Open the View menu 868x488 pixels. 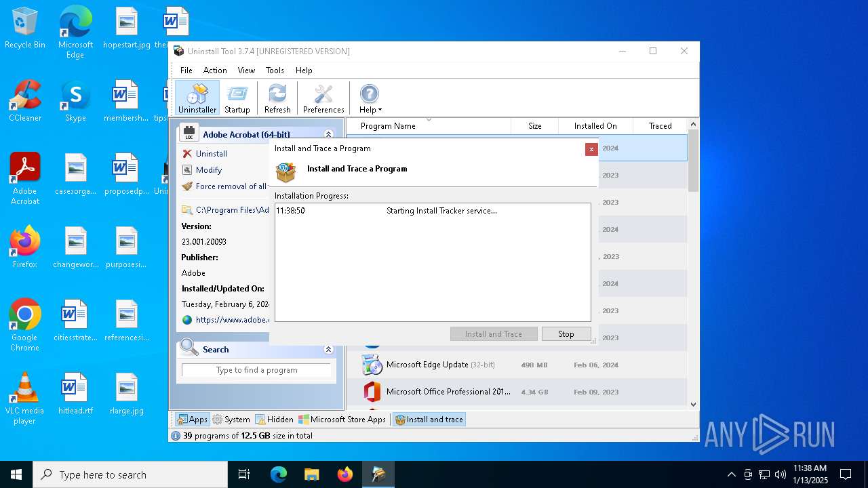pyautogui.click(x=246, y=70)
